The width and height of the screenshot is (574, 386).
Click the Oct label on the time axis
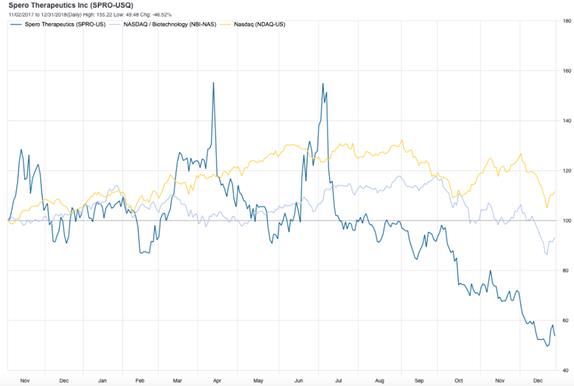459,381
